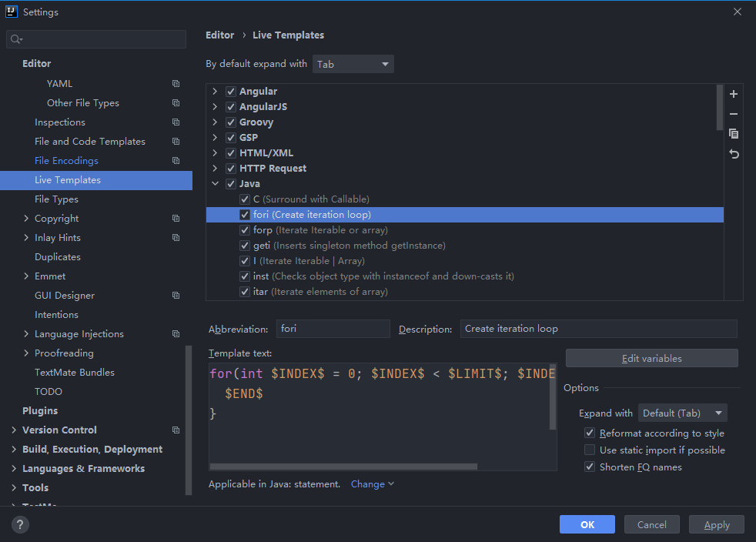Enable Use static import if possible
Image resolution: width=756 pixels, height=542 pixels.
590,450
